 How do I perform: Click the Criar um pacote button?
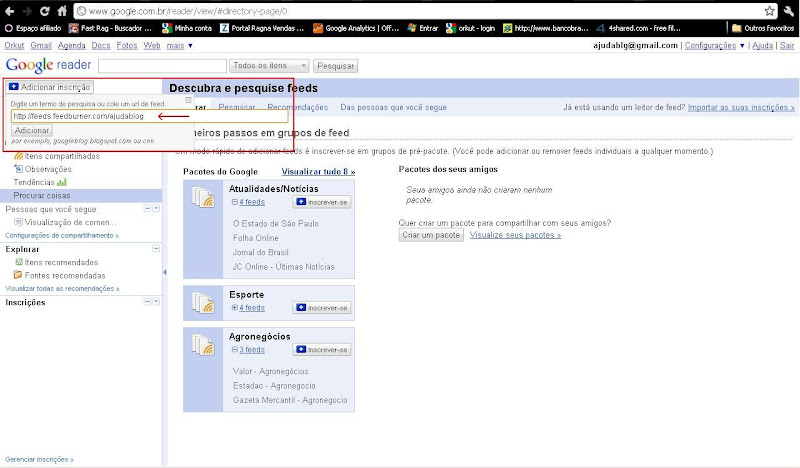tap(431, 235)
